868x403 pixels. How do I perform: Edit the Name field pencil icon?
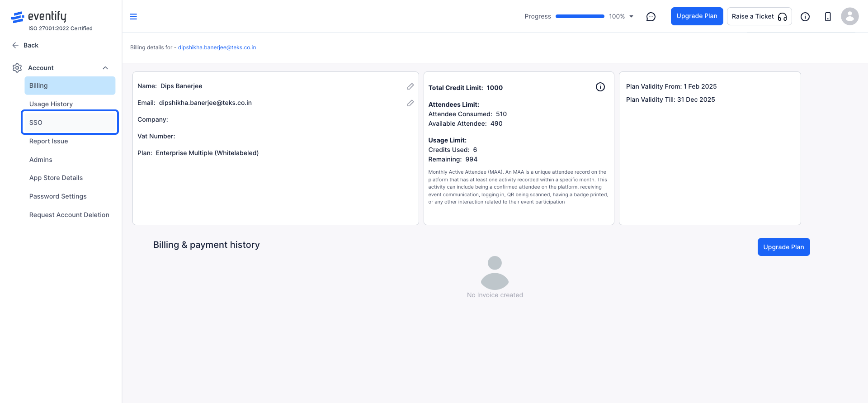(410, 86)
